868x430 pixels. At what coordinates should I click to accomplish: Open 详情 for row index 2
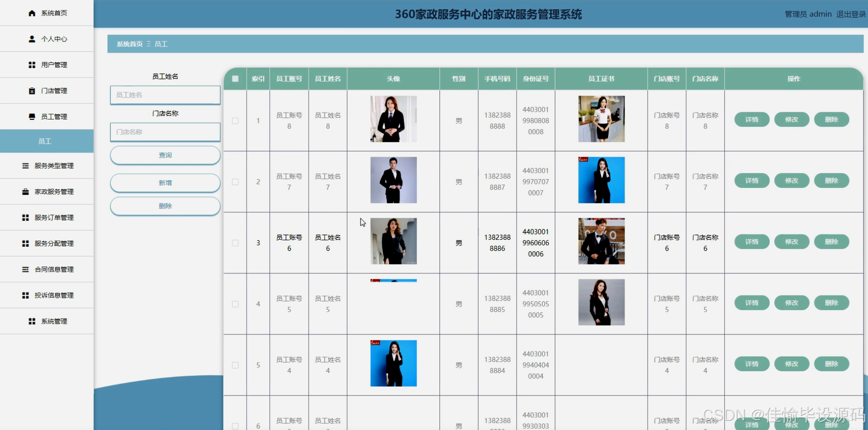752,181
